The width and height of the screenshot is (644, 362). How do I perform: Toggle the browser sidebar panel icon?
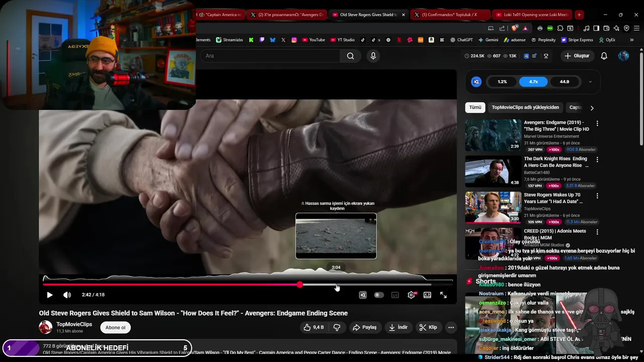[596, 28]
